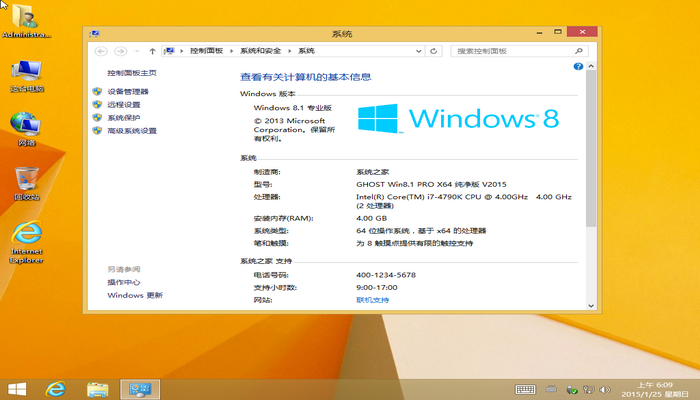Image resolution: width=700 pixels, height=400 pixels.
Task: Select the 网络 Network desktop icon
Action: click(27, 125)
